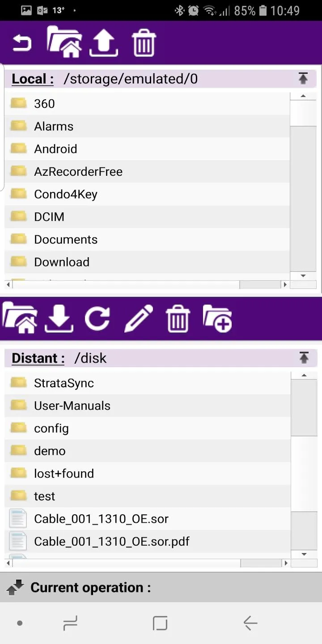Viewport: 322px width, 644px height.
Task: Rename distant file with pencil icon
Action: (139, 318)
